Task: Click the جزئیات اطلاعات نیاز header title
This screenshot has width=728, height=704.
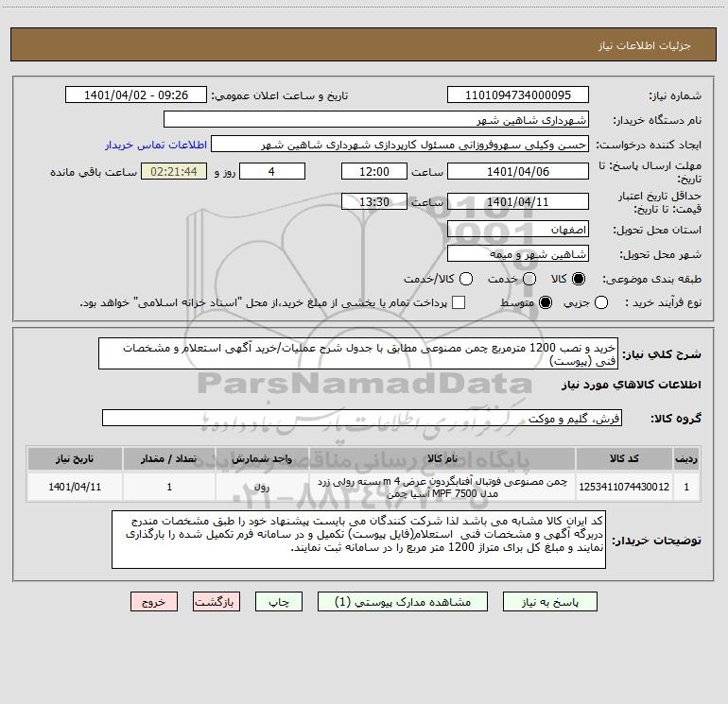Action: tap(644, 45)
